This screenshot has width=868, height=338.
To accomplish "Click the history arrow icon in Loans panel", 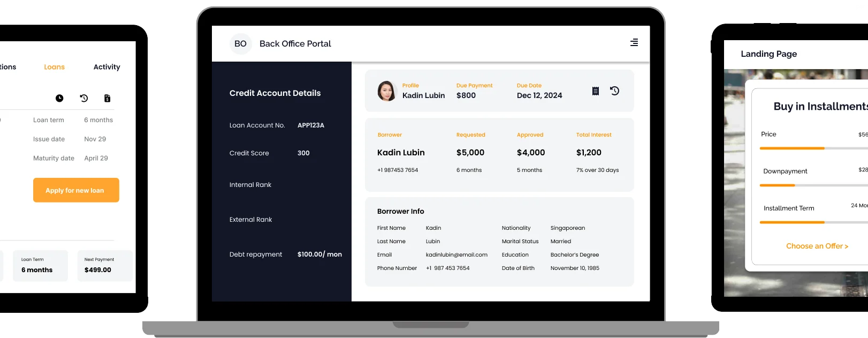I will 84,99.
